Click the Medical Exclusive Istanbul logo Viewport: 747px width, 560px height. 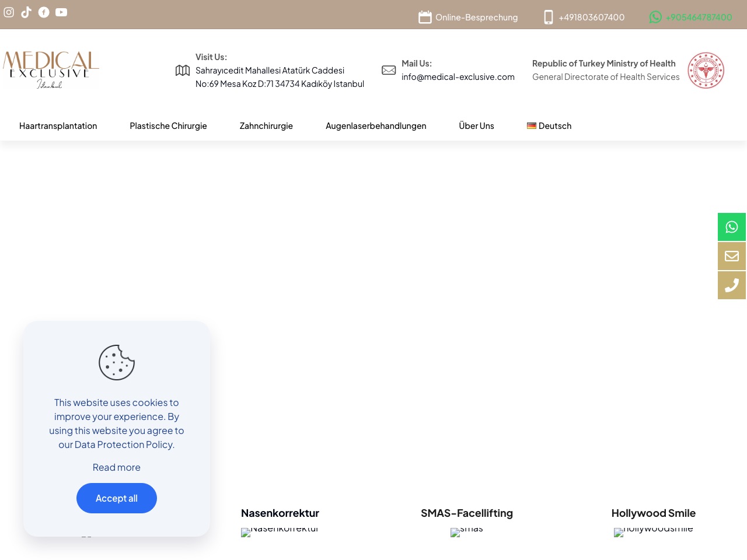click(x=51, y=70)
